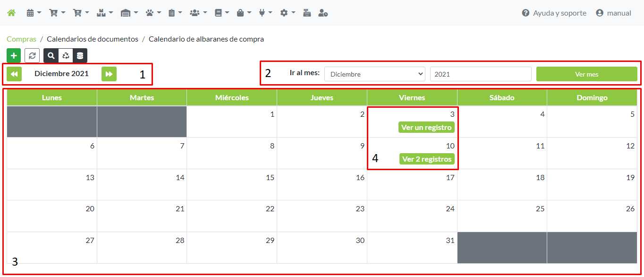Expand the paw icon dropdown menu
Image resolution: width=644 pixels, height=277 pixels.
click(153, 13)
